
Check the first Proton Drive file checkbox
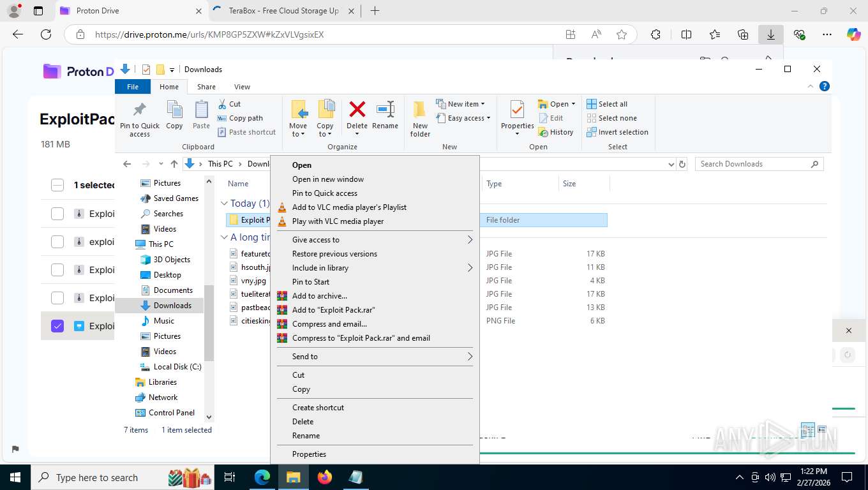click(57, 214)
